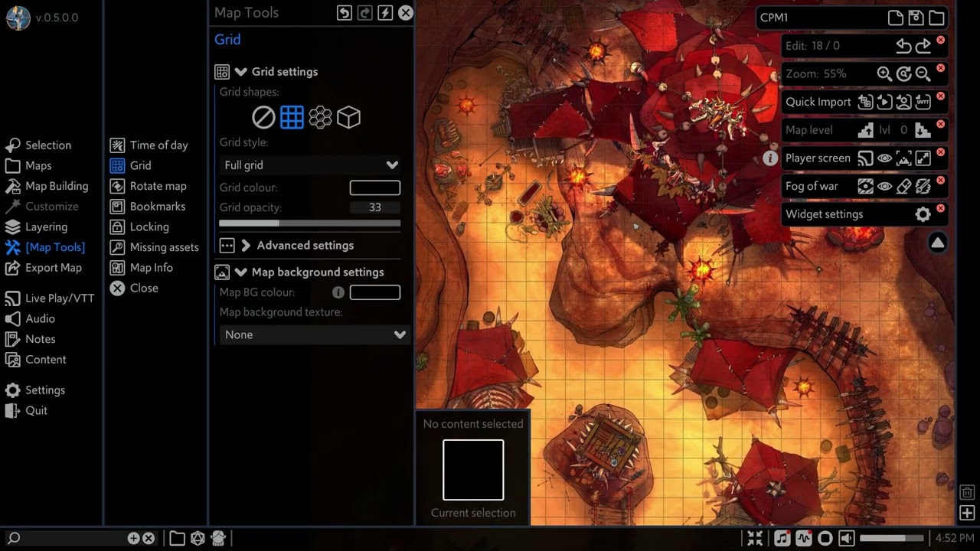Screen dimensions: 980x551
Task: Open Map Info
Action: coord(141,268)
